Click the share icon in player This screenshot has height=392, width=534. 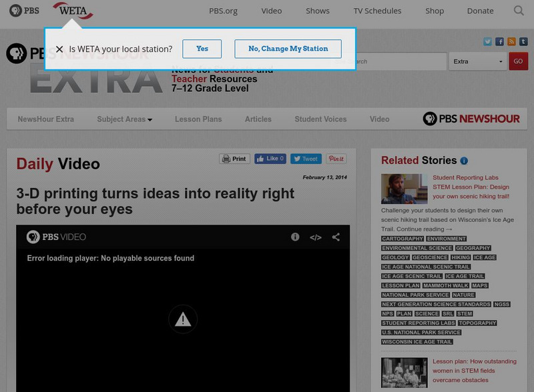[x=336, y=237]
